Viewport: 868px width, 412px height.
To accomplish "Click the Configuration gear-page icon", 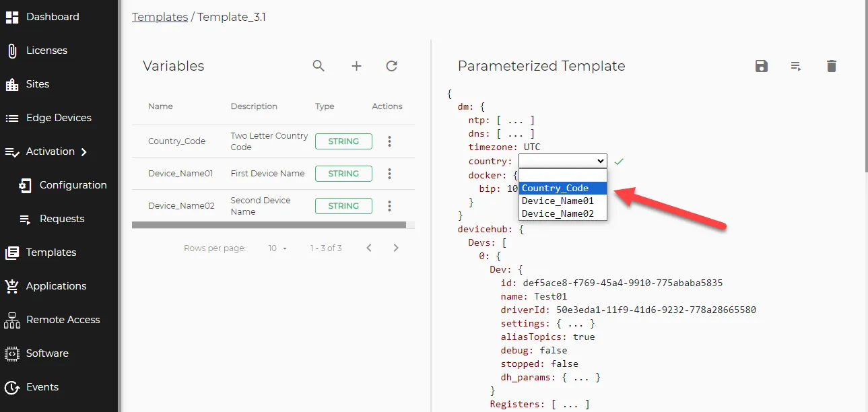I will [26, 185].
